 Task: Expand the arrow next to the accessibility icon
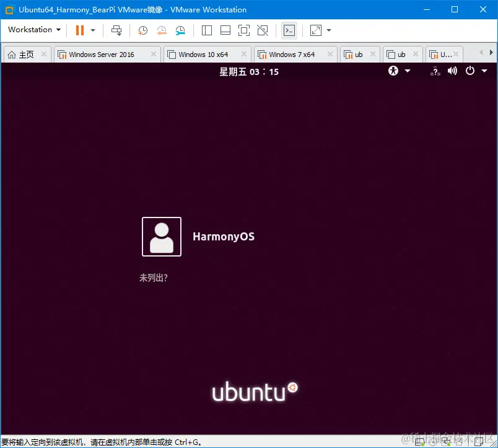pos(408,71)
